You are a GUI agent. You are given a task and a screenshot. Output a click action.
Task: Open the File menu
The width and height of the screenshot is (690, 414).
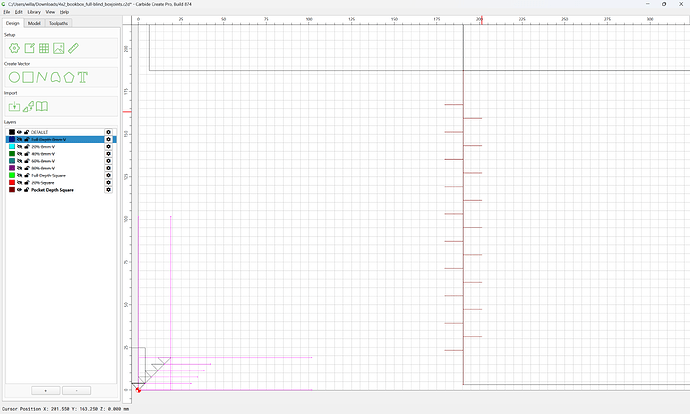[7, 12]
